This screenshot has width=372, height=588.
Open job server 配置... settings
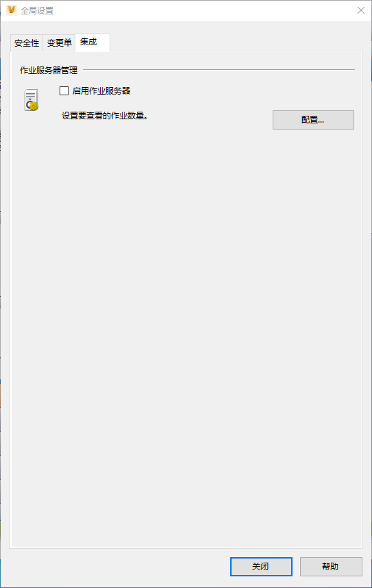click(x=313, y=120)
